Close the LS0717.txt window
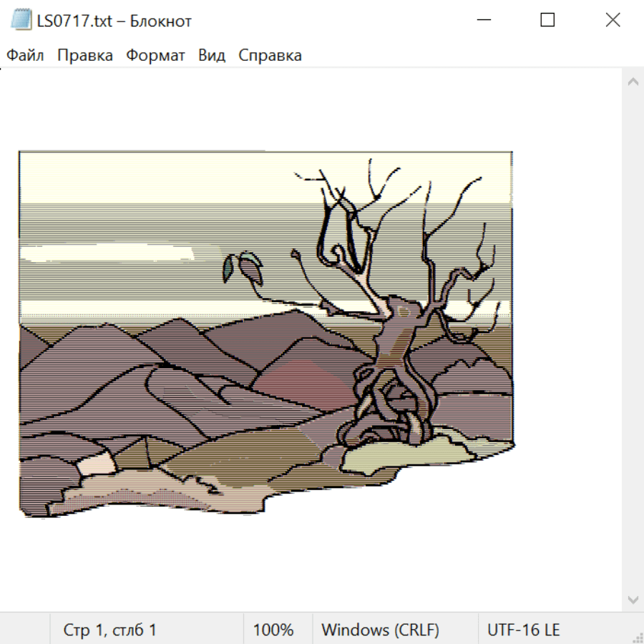Viewport: 644px width, 644px height. pos(613,21)
